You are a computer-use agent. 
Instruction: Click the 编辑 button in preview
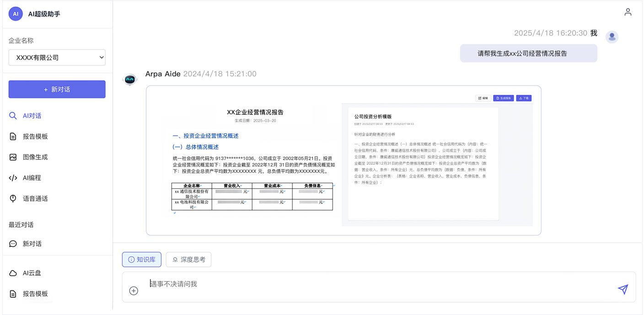[483, 98]
